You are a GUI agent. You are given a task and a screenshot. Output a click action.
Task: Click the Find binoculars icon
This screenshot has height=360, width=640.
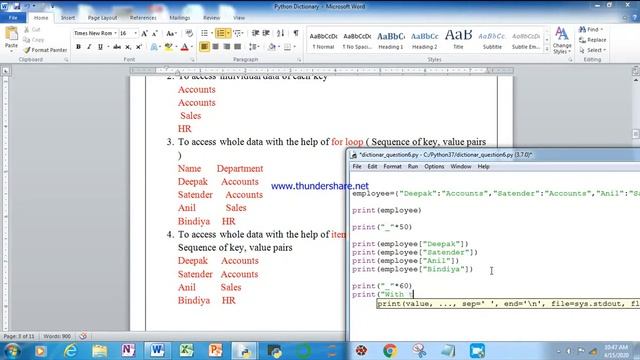tap(583, 29)
